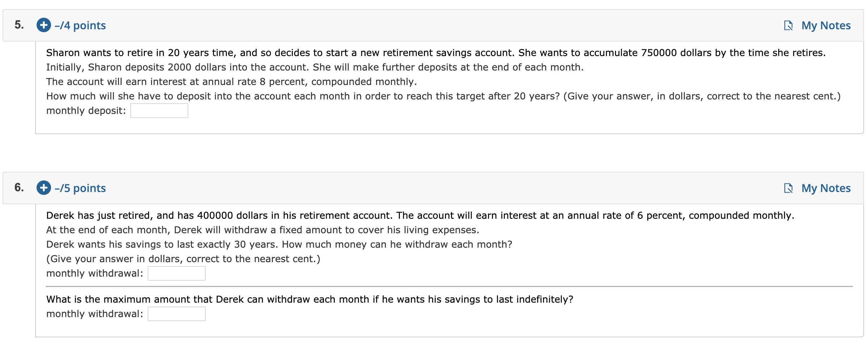The width and height of the screenshot is (868, 350).
Task: Select the note page icon next to question 6 header
Action: pyautogui.click(x=789, y=188)
